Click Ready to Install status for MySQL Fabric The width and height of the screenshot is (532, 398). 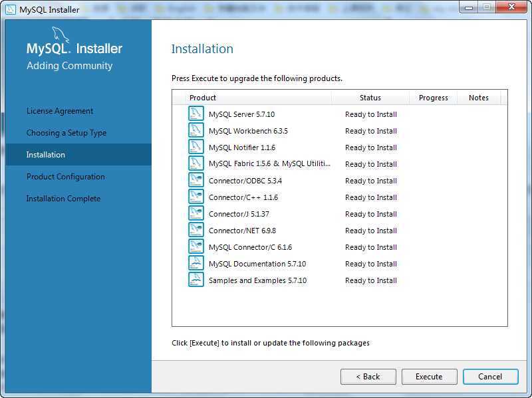click(371, 164)
